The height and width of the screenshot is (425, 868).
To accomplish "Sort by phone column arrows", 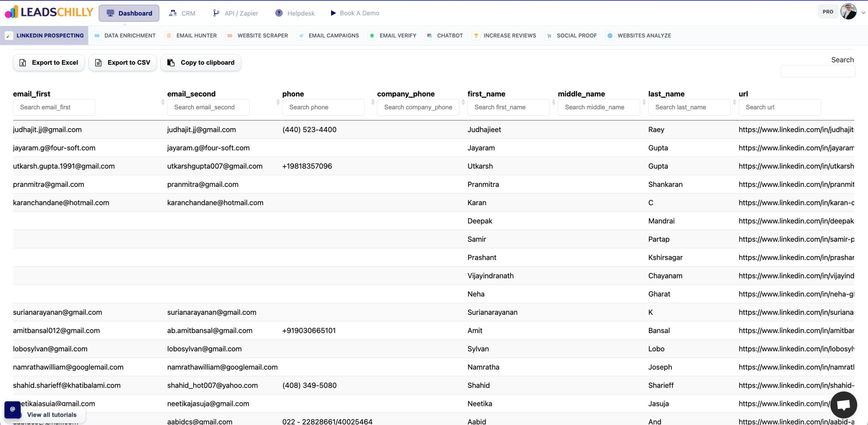I will coord(373,102).
